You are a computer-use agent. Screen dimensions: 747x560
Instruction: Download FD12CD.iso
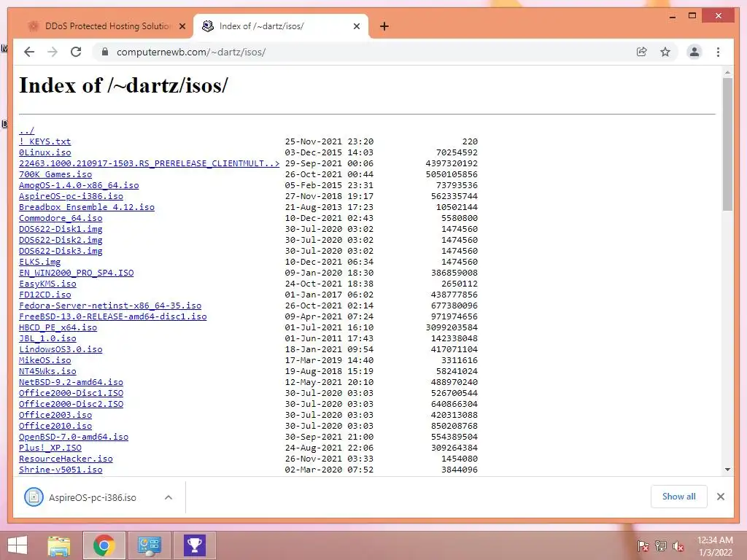tap(44, 295)
